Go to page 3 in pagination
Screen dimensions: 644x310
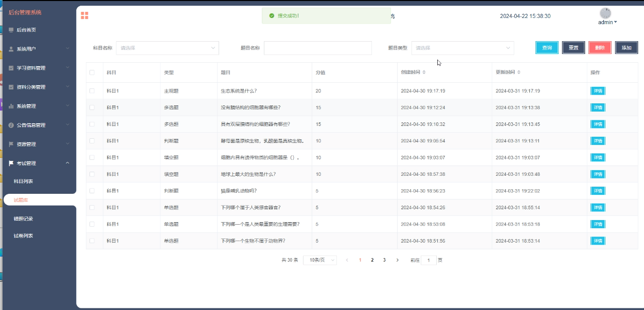pos(384,260)
